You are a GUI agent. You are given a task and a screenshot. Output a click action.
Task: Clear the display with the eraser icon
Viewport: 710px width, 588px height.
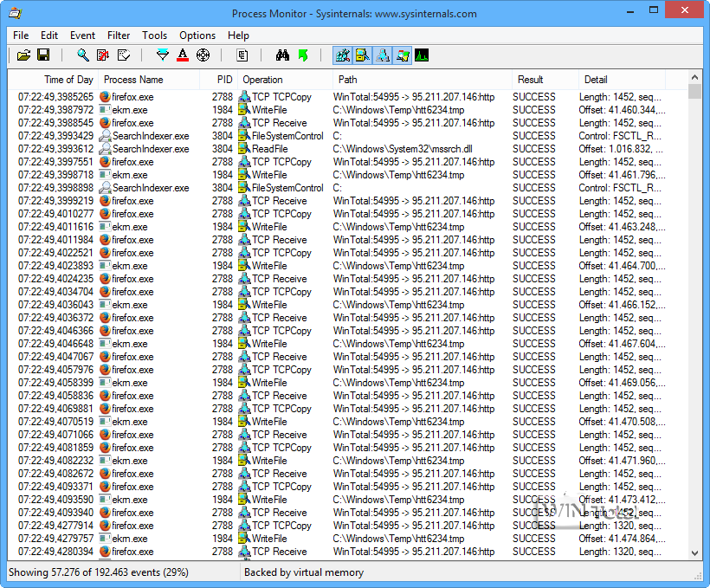coord(124,55)
